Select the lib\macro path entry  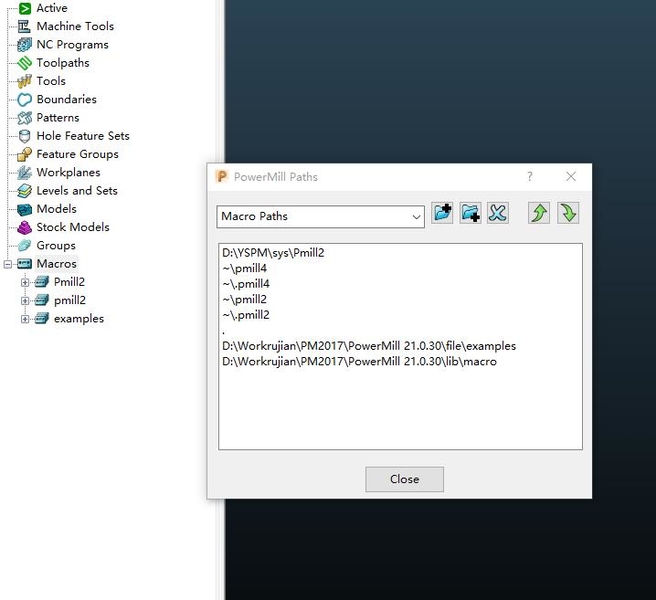click(x=359, y=362)
